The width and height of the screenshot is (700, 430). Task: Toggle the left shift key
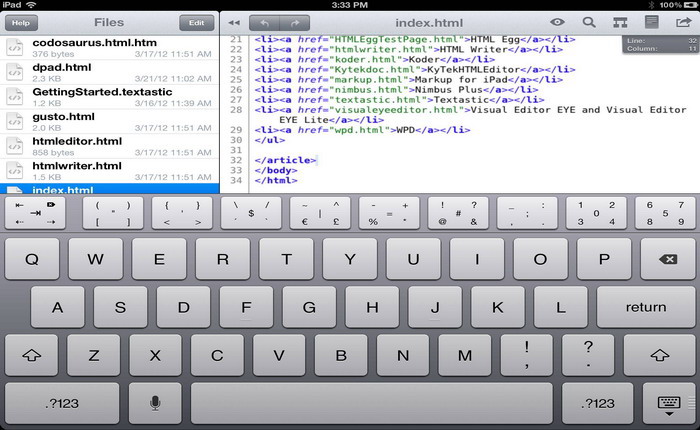tap(34, 354)
